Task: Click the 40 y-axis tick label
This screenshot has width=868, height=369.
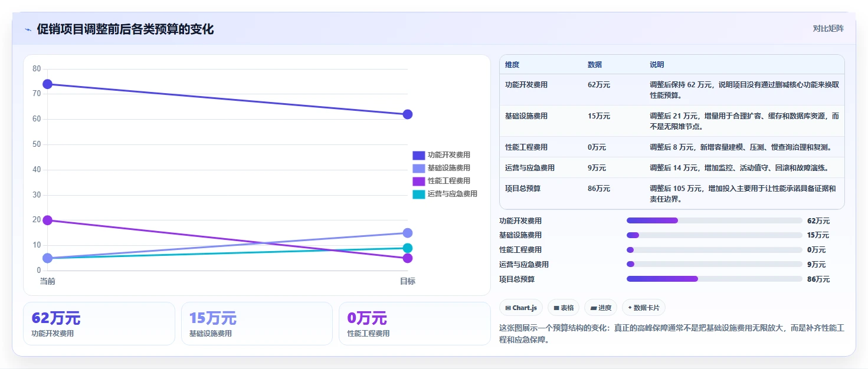Action: pos(37,170)
